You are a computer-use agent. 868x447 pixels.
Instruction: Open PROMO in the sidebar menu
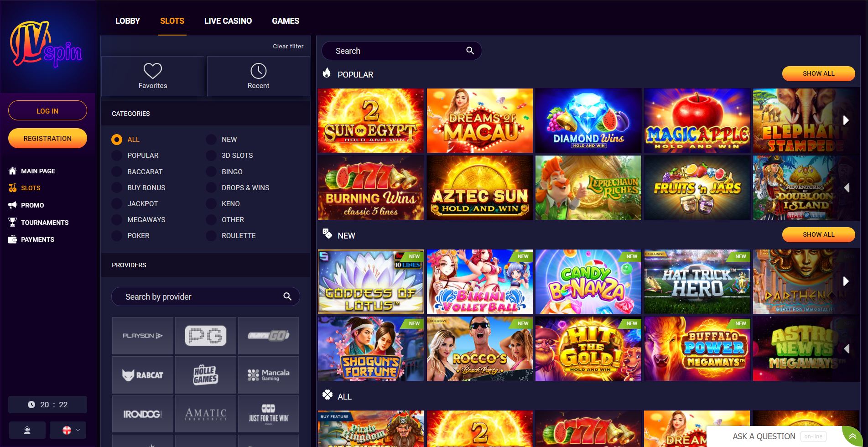[x=32, y=205]
